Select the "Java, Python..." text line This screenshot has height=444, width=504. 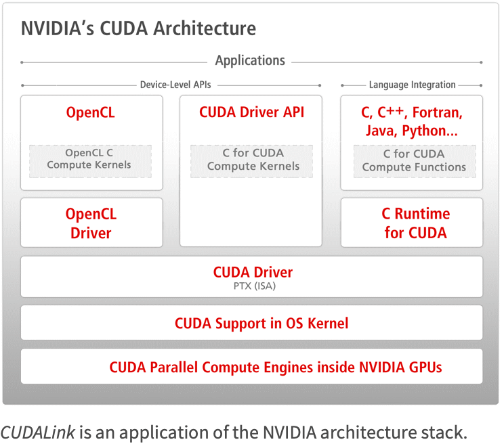[411, 131]
